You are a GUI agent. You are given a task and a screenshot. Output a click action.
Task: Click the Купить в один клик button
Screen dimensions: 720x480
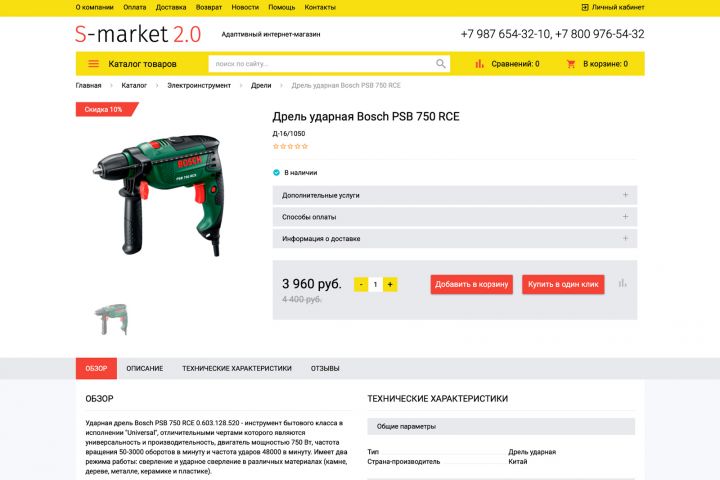coord(563,284)
